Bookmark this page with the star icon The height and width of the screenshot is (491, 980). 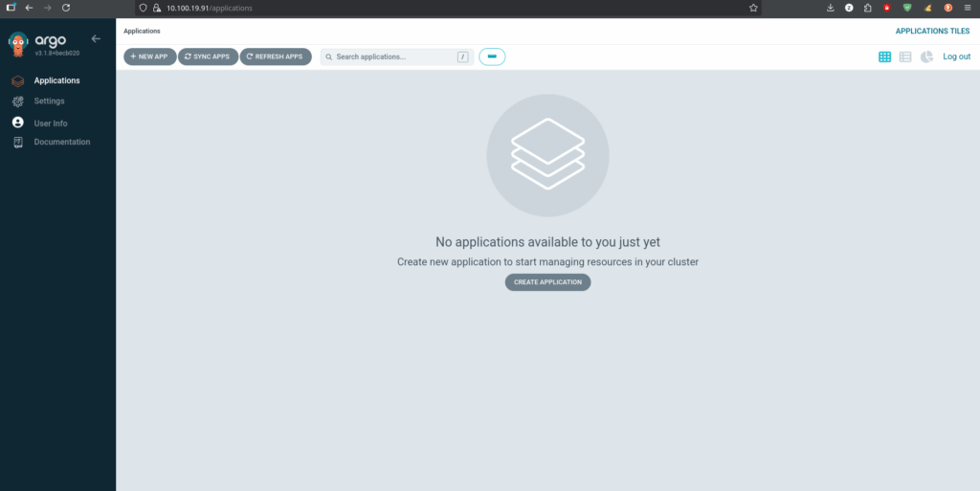pos(753,8)
